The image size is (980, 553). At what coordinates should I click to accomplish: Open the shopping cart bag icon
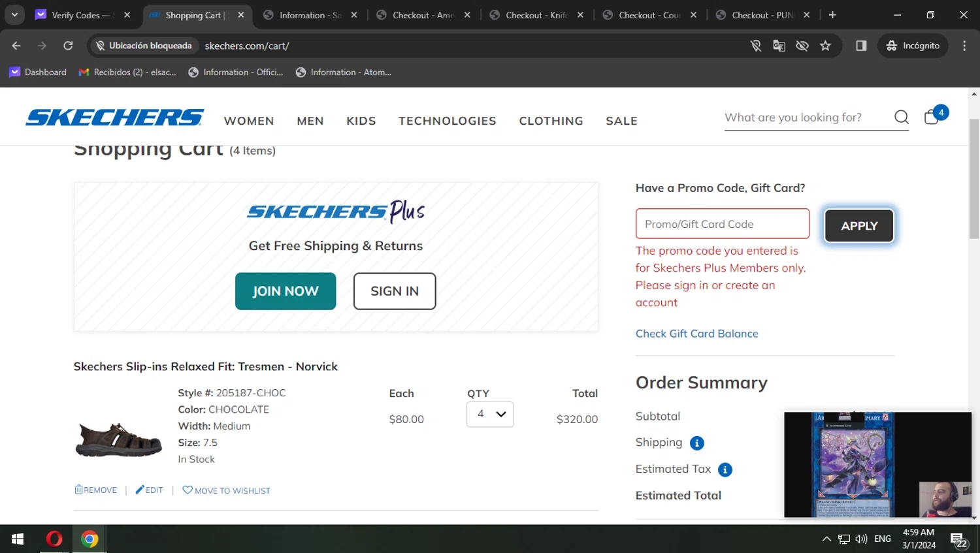point(932,117)
